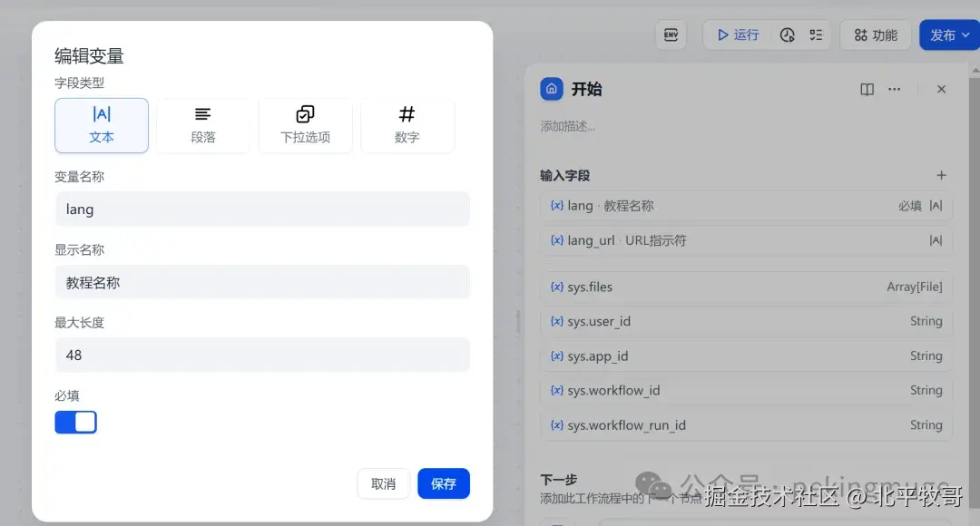The height and width of the screenshot is (526, 980).
Task: Select the 文本 (Text) field type
Action: (x=102, y=126)
